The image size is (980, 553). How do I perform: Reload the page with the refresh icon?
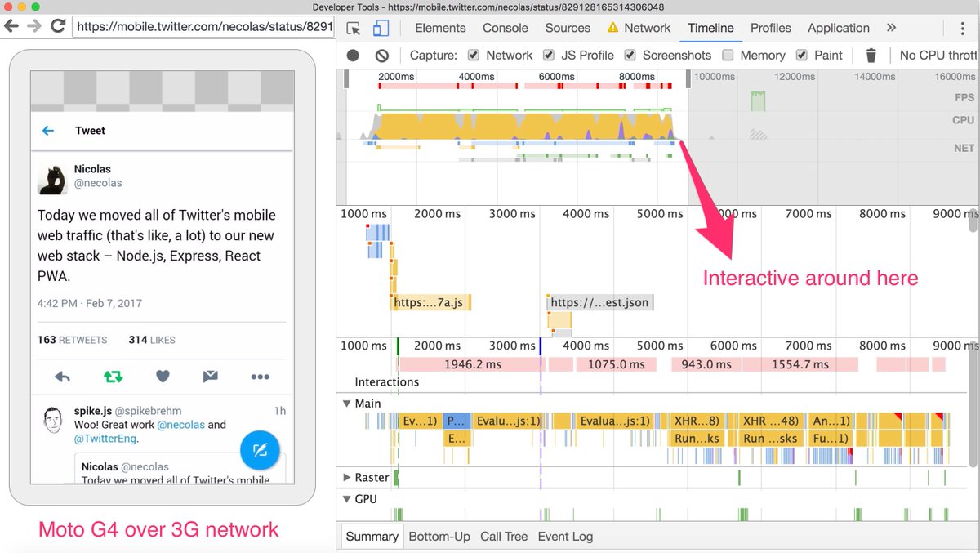tap(58, 26)
